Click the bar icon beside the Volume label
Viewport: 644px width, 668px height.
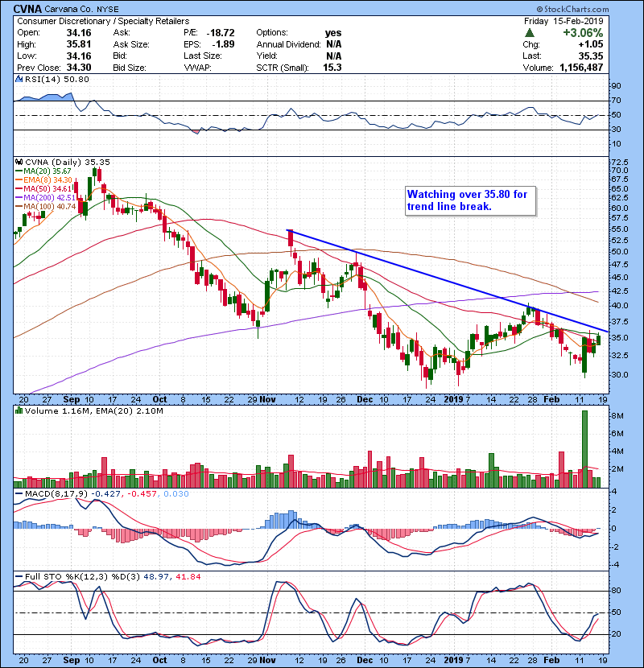(x=19, y=410)
